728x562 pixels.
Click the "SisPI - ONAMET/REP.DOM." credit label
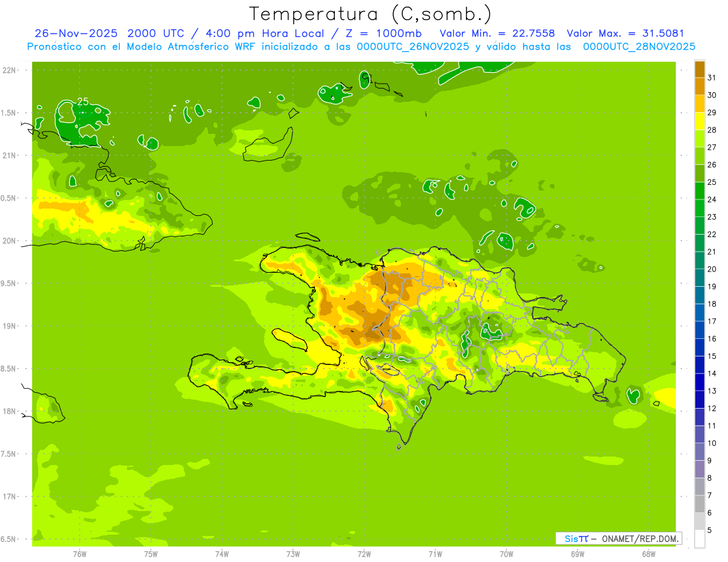tap(619, 538)
